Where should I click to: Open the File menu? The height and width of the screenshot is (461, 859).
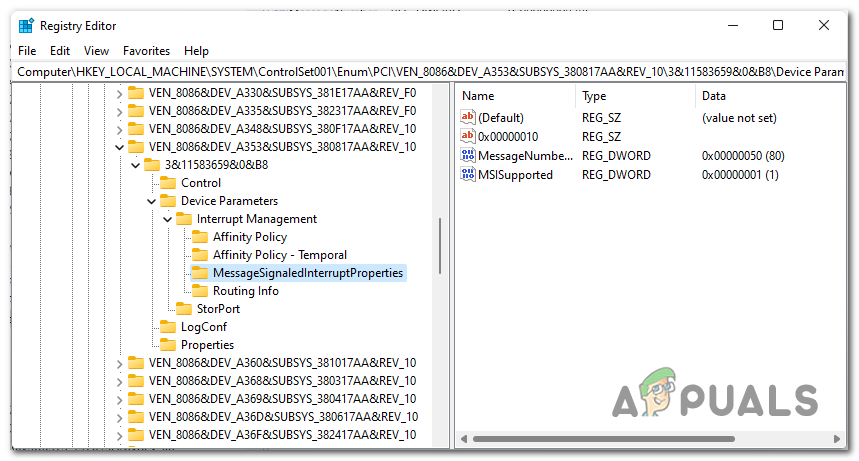[27, 51]
